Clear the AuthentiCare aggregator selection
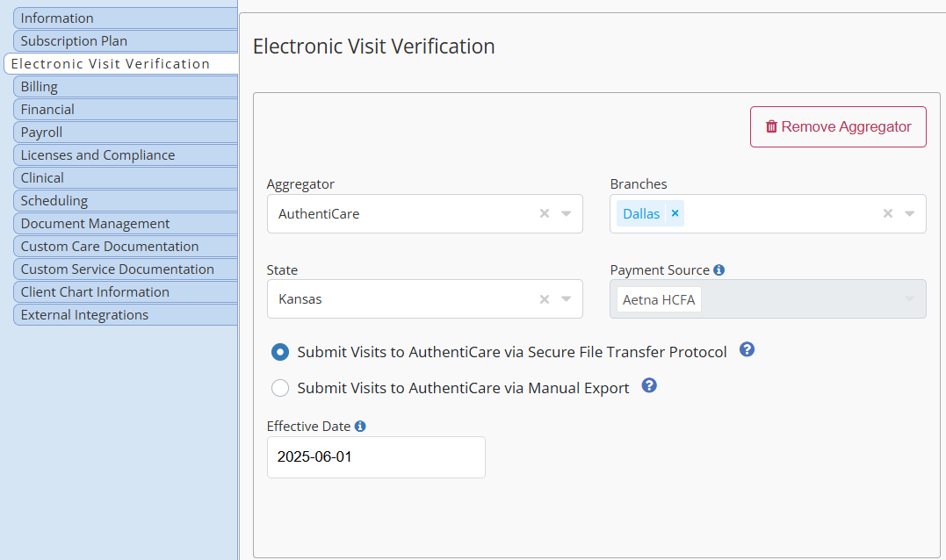 click(x=545, y=213)
